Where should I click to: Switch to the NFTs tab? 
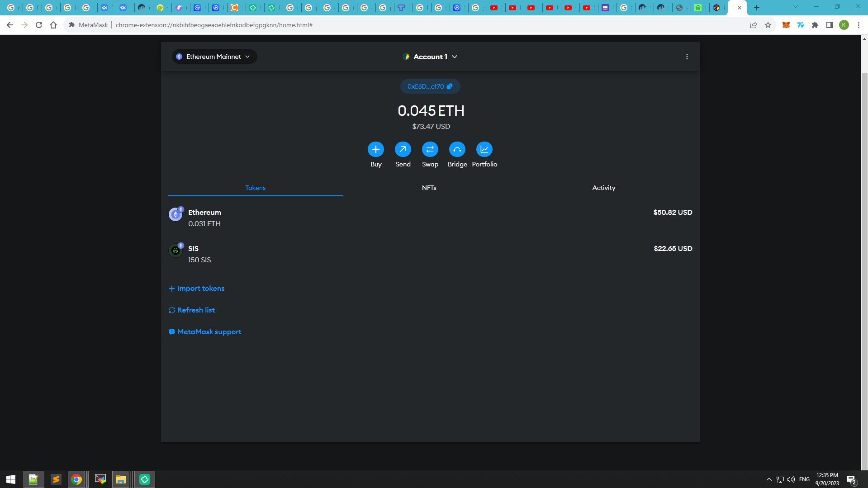[429, 188]
